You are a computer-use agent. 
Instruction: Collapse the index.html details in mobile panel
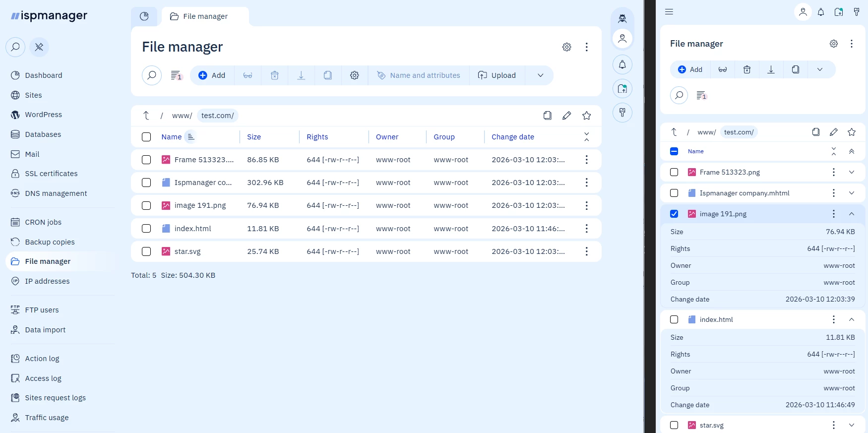click(851, 319)
